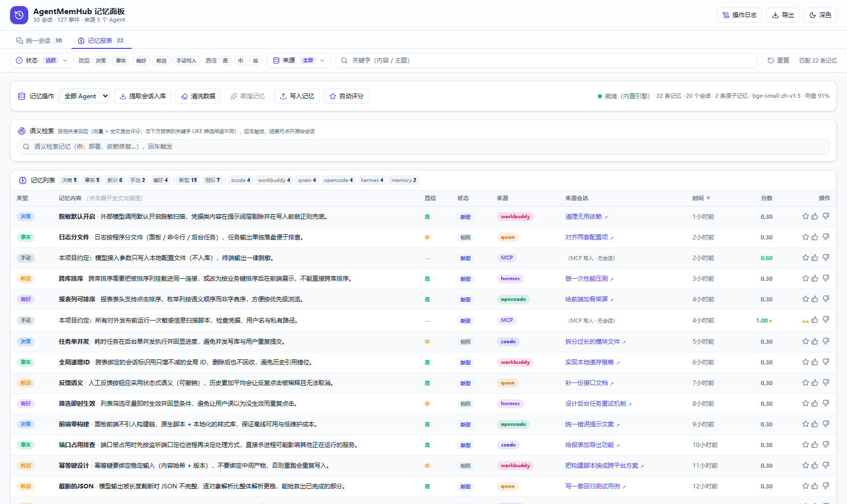Thumbs up the 筛选即时生效 memory

[815, 403]
